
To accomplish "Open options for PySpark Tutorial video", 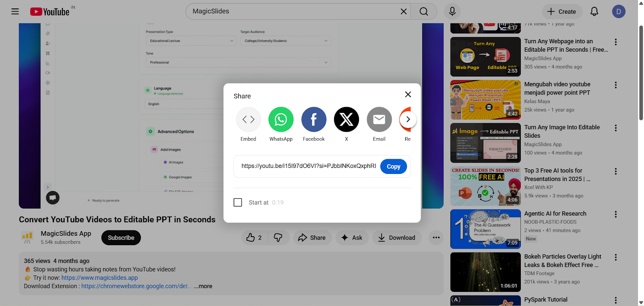I will point(616,300).
